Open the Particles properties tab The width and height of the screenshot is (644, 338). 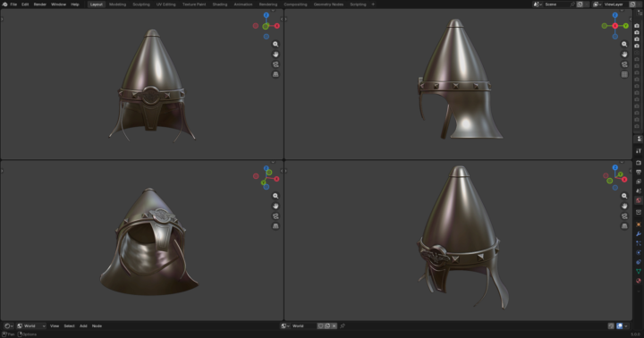639,243
